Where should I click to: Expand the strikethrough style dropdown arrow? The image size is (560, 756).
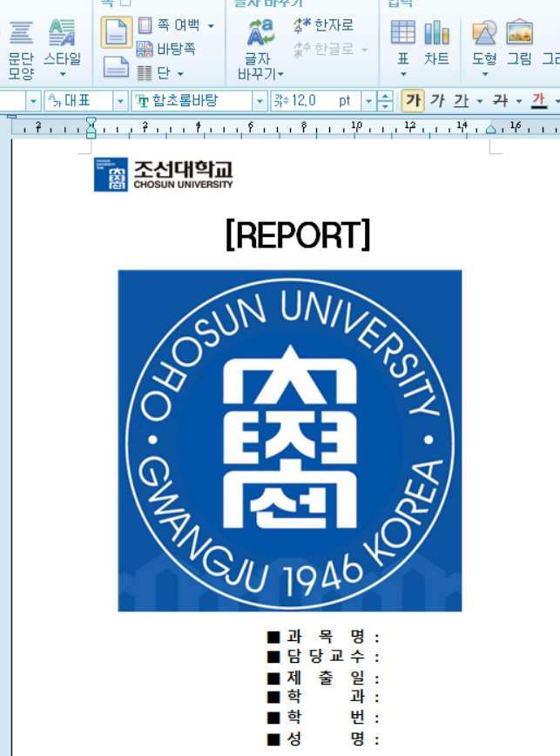click(x=518, y=101)
